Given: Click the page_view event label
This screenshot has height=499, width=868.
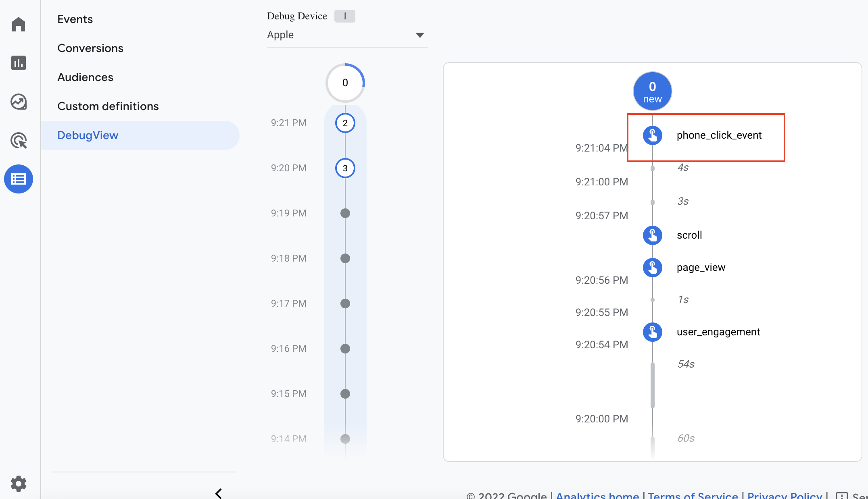Looking at the screenshot, I should pos(701,267).
